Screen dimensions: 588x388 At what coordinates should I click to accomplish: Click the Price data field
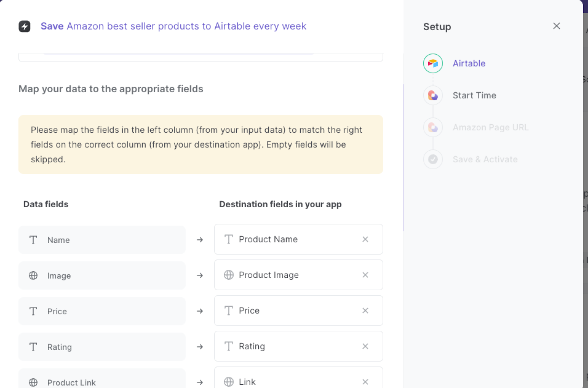point(102,311)
